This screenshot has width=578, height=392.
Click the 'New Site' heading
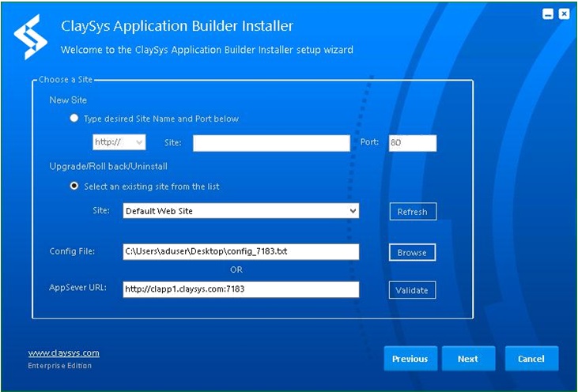[68, 100]
